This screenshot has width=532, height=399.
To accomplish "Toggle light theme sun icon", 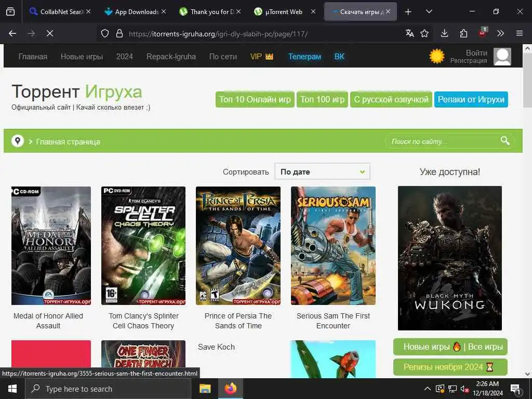I will [x=436, y=56].
